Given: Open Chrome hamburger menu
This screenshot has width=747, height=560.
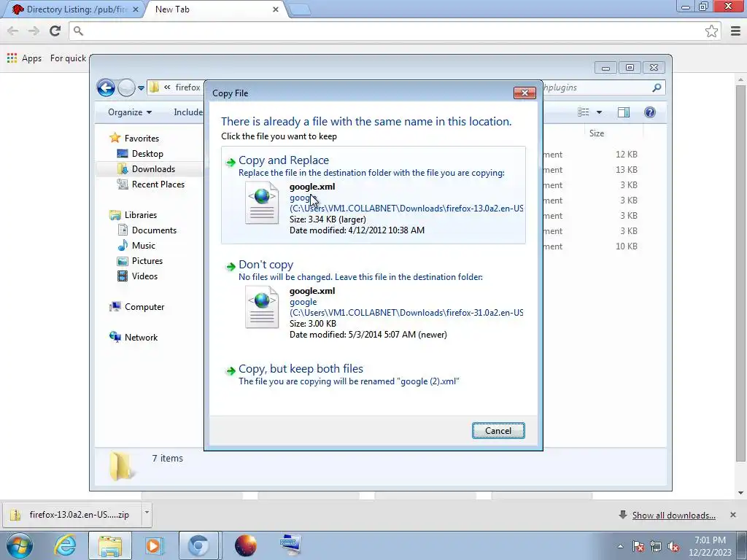Looking at the screenshot, I should click(735, 31).
